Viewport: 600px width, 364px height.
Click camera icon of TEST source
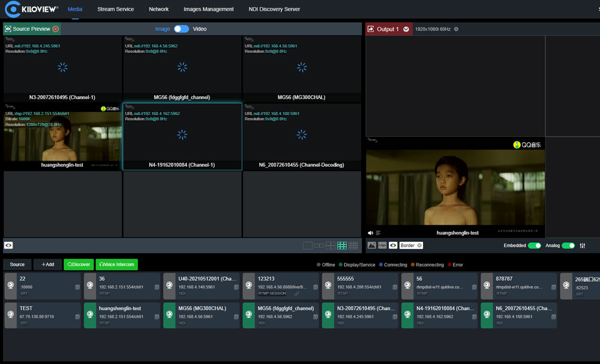click(11, 315)
